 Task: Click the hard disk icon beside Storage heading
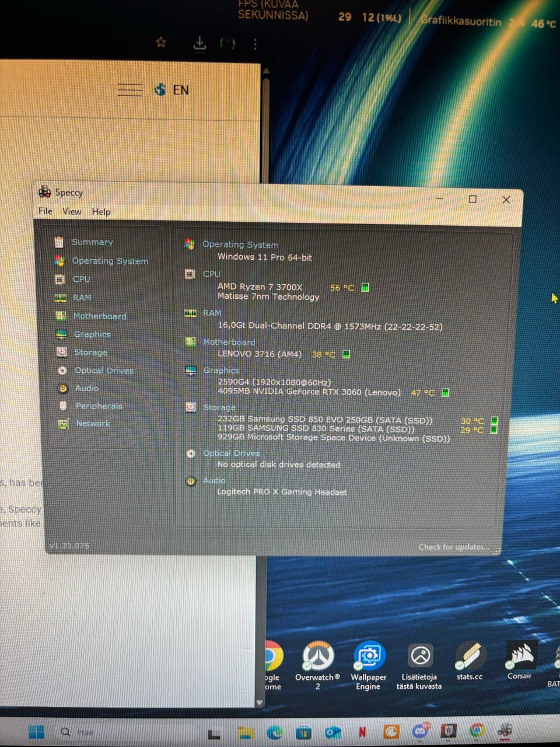click(x=191, y=407)
